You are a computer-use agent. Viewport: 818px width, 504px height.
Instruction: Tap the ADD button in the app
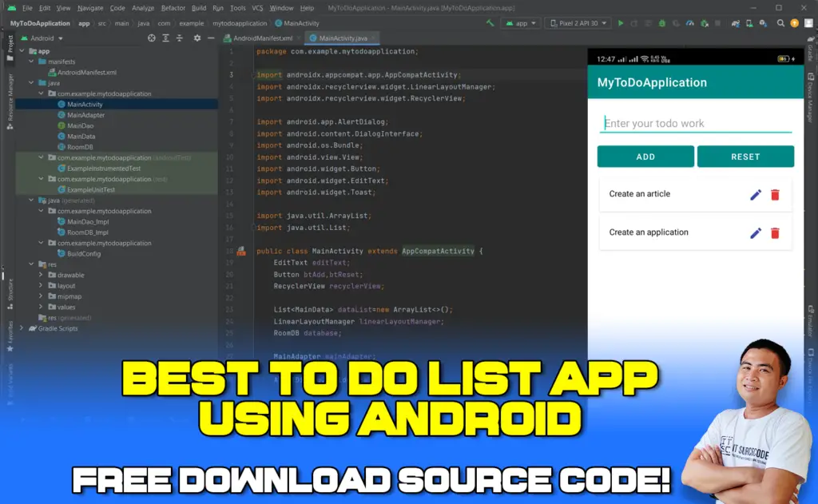[645, 157]
